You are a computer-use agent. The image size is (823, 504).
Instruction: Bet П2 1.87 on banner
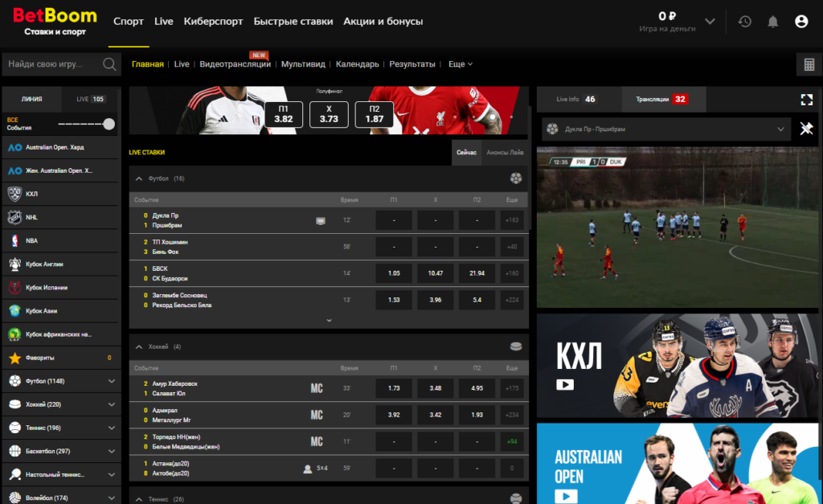click(x=375, y=114)
